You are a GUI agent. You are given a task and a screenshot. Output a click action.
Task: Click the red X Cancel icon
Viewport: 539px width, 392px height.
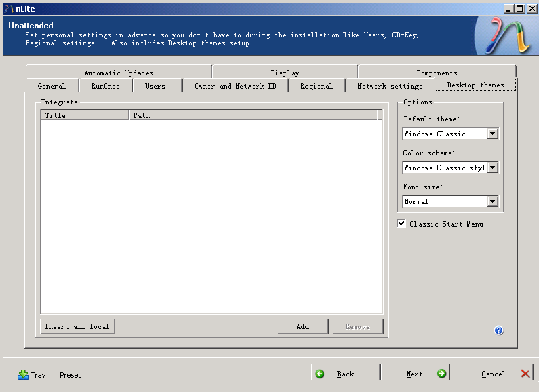coord(525,374)
